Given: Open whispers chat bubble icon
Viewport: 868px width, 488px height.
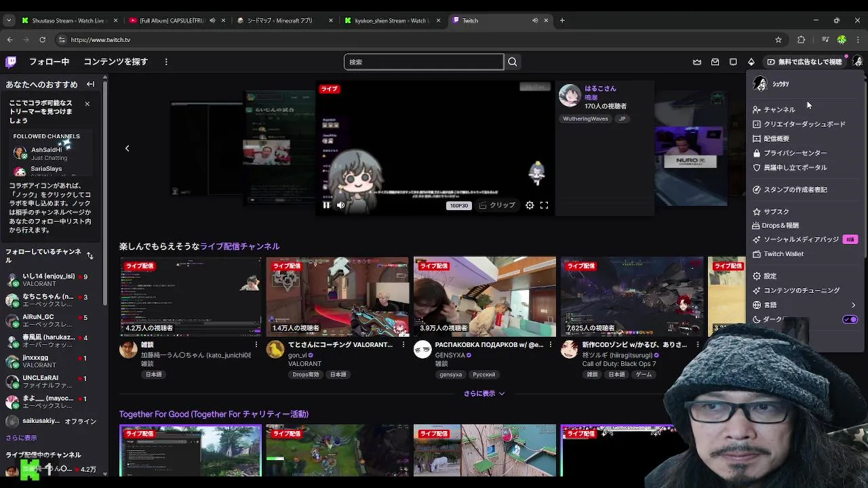Looking at the screenshot, I should coord(733,62).
